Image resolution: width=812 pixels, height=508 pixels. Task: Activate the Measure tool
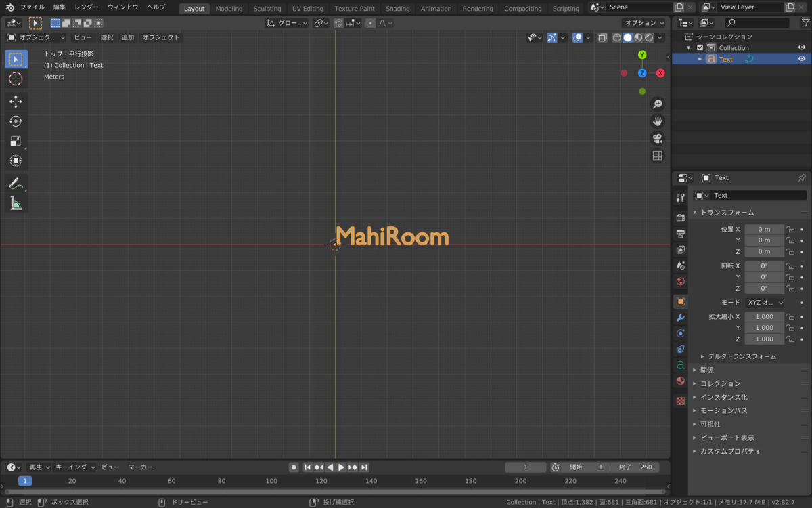(16, 203)
